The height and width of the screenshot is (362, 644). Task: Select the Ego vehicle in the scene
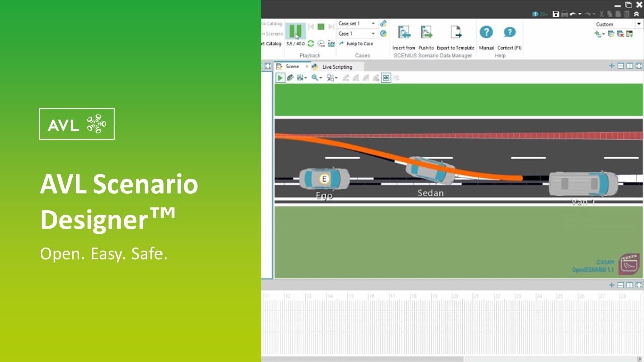325,178
